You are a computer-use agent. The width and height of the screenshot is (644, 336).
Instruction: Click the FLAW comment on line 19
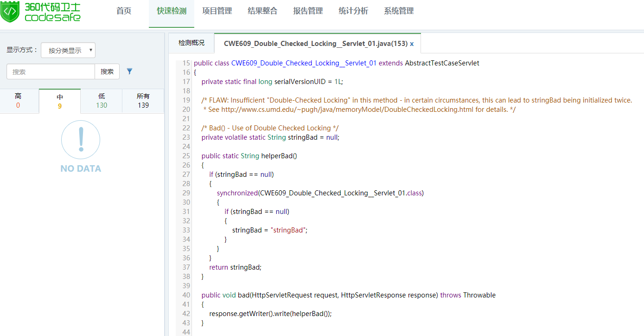[x=417, y=100]
